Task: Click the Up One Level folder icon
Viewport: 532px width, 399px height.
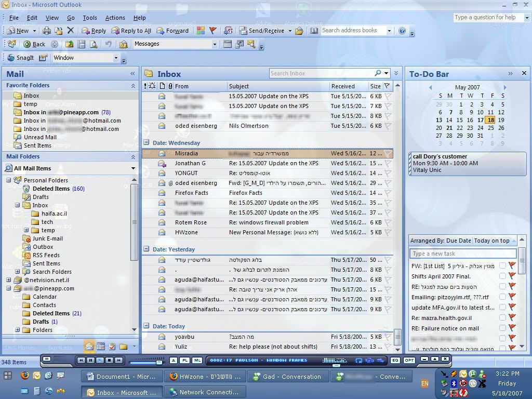Action: tap(69, 44)
